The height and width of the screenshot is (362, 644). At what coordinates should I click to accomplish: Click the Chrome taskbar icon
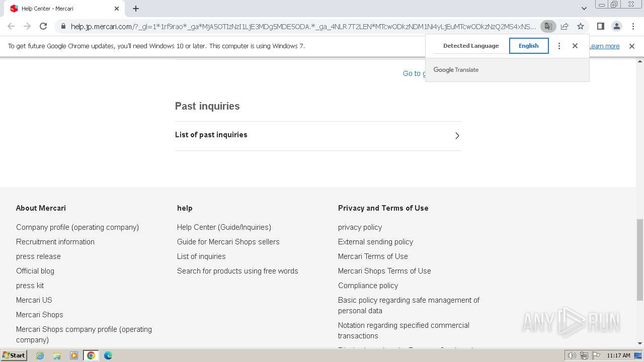point(91,355)
